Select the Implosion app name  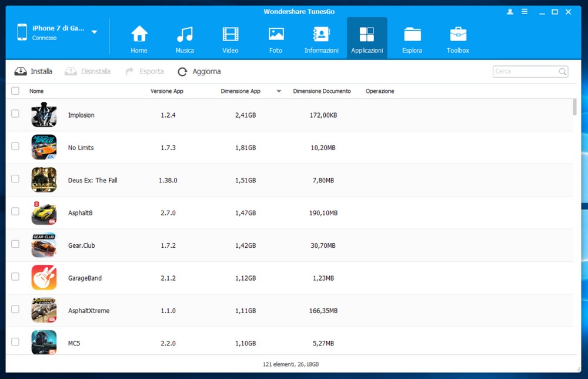pyautogui.click(x=81, y=115)
